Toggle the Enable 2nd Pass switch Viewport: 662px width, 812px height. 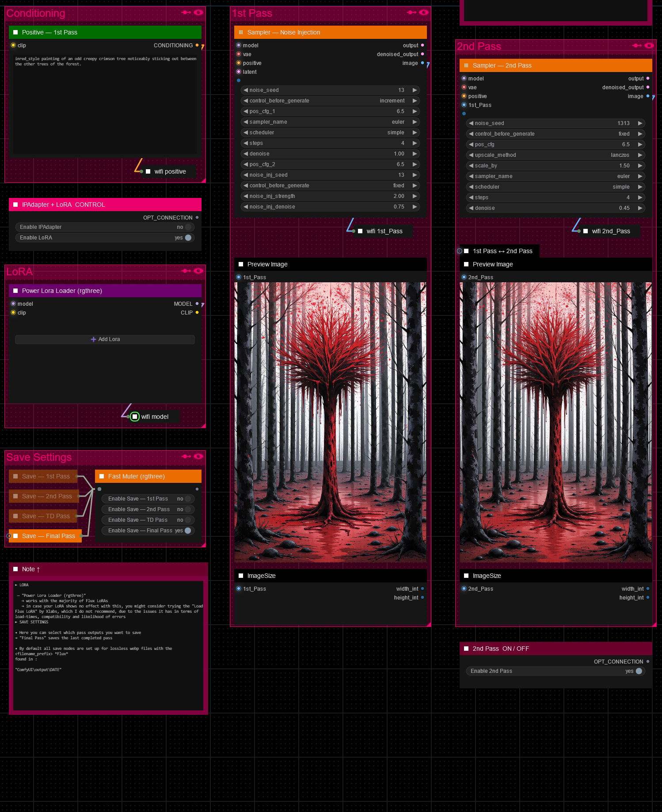(639, 671)
